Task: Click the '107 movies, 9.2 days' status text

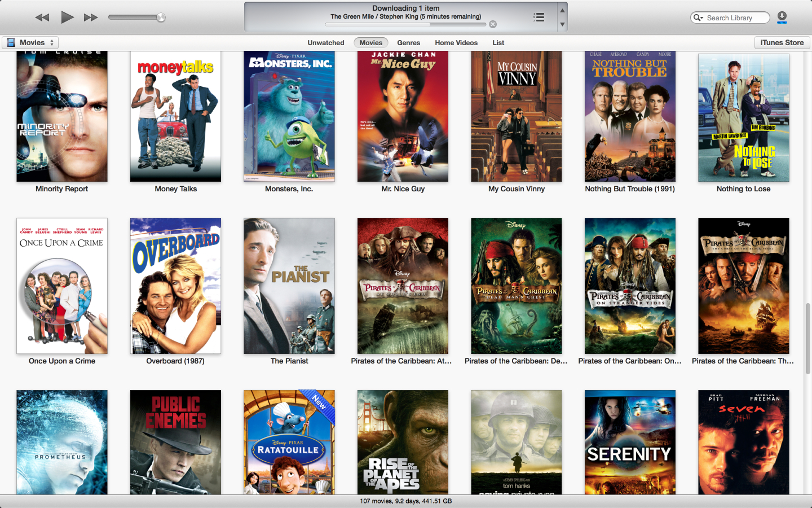Action: point(406,501)
